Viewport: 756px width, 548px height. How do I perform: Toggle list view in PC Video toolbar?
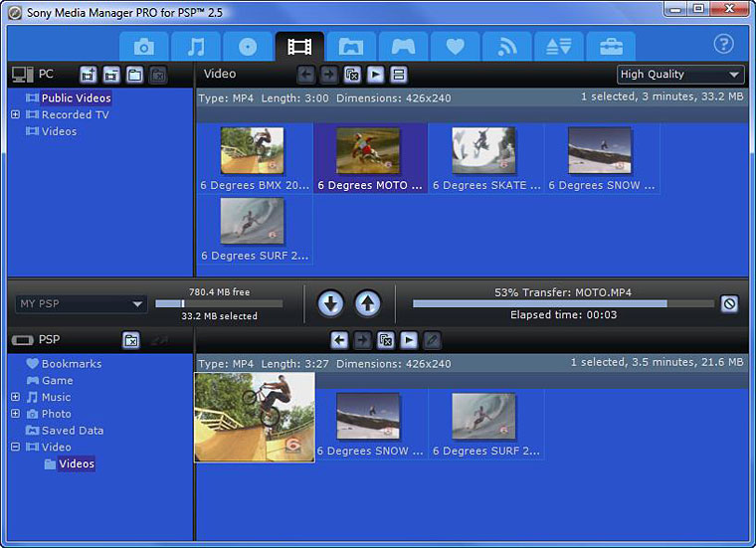tap(399, 75)
